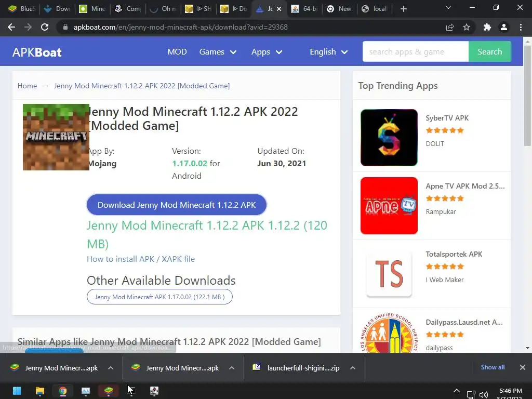Open a new browser tab
The image size is (532, 399).
coord(403,9)
